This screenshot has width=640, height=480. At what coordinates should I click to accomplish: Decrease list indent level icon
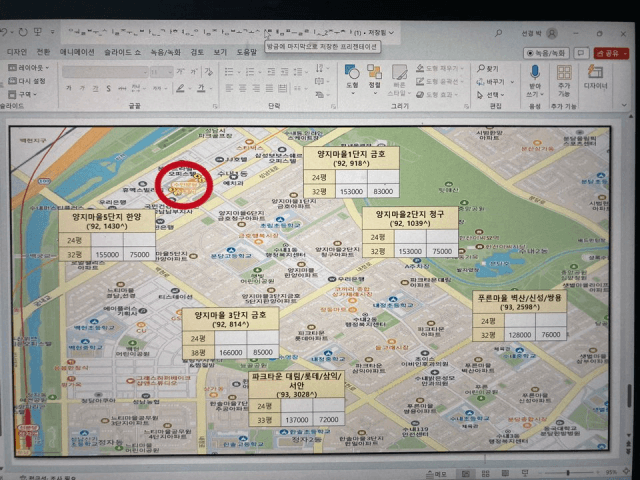coord(271,72)
